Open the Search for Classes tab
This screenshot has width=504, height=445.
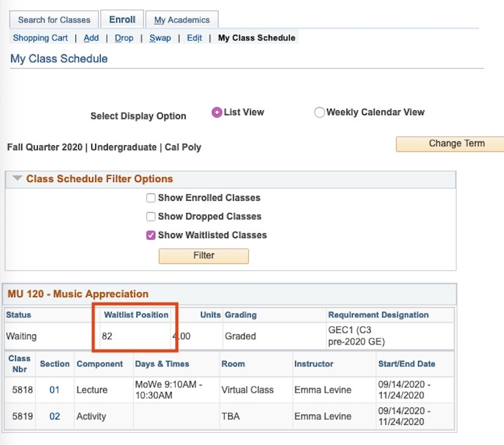click(x=54, y=19)
